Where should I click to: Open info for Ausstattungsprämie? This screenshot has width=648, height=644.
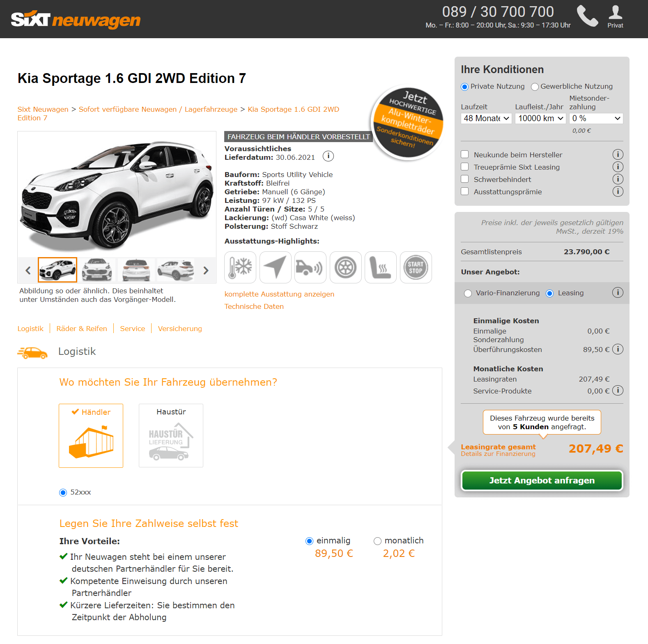pos(618,191)
